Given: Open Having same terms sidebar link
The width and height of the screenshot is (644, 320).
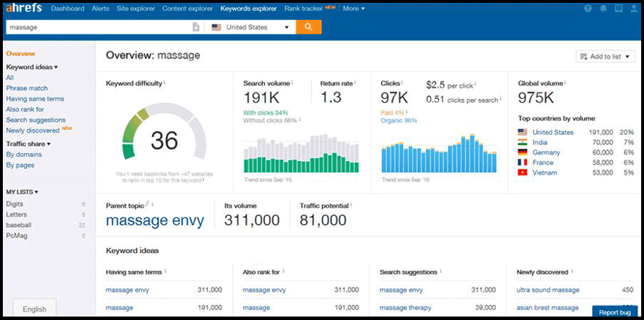Looking at the screenshot, I should [x=35, y=98].
